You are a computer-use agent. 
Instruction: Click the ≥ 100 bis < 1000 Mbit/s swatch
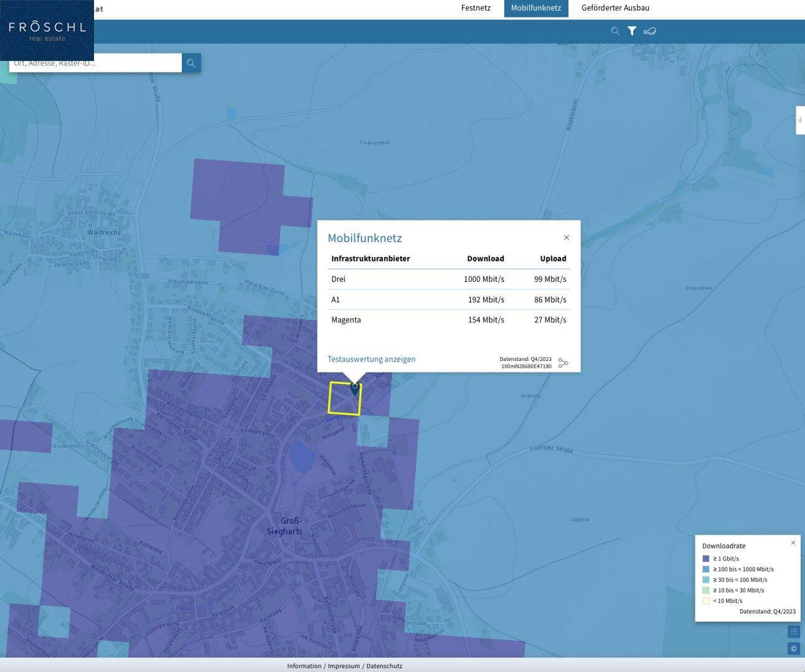click(x=706, y=569)
